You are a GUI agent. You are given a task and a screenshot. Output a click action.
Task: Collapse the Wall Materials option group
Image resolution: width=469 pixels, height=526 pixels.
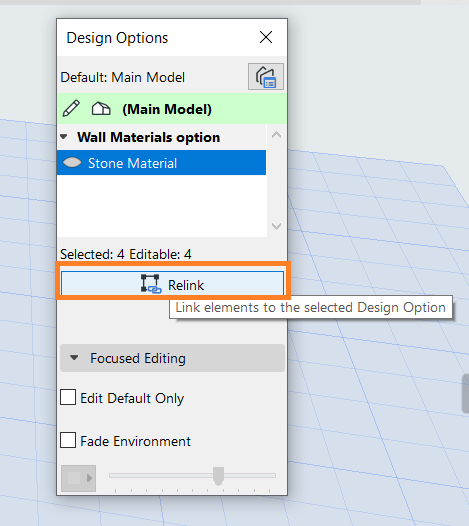click(x=64, y=137)
